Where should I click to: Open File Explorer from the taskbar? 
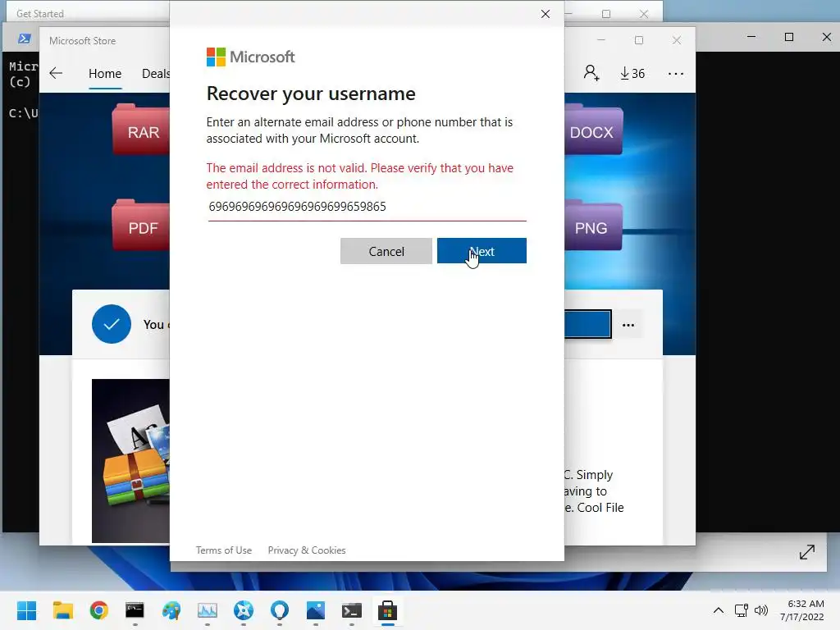pyautogui.click(x=62, y=610)
